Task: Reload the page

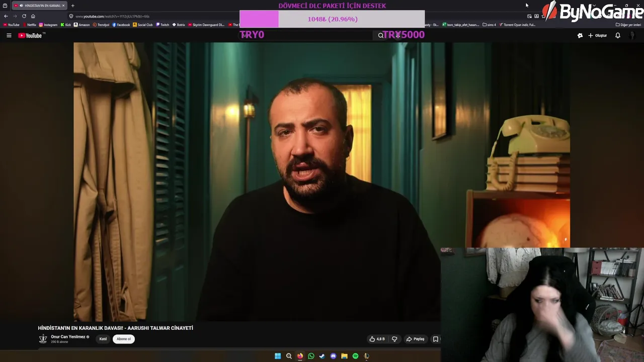Action: click(24, 16)
